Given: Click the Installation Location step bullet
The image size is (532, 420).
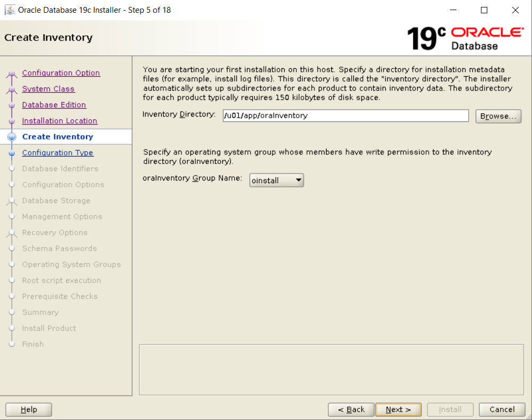Looking at the screenshot, I should 12,121.
